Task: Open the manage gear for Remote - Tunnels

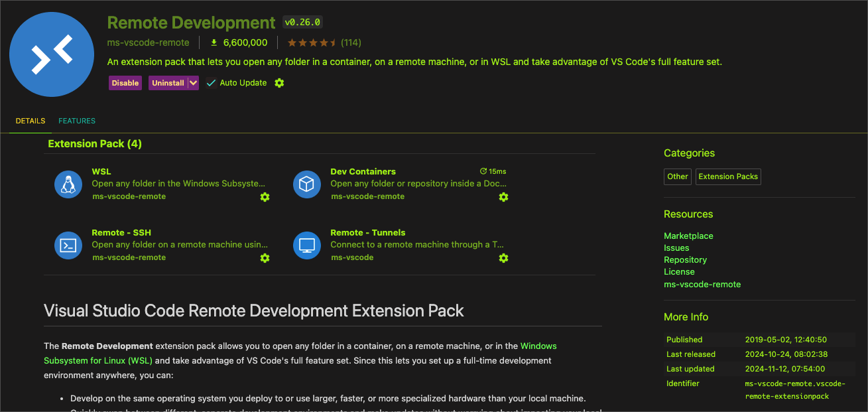Action: (503, 258)
